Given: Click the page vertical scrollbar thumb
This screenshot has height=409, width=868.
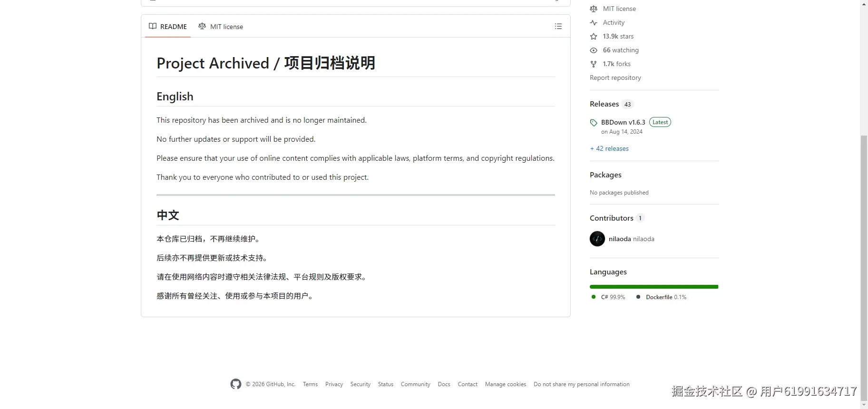Looking at the screenshot, I should [x=864, y=269].
